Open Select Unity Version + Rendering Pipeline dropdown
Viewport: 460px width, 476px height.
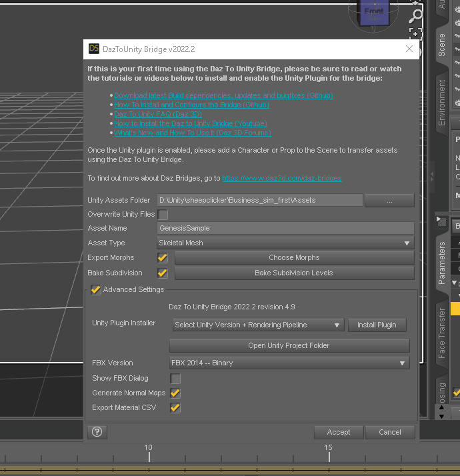(259, 325)
